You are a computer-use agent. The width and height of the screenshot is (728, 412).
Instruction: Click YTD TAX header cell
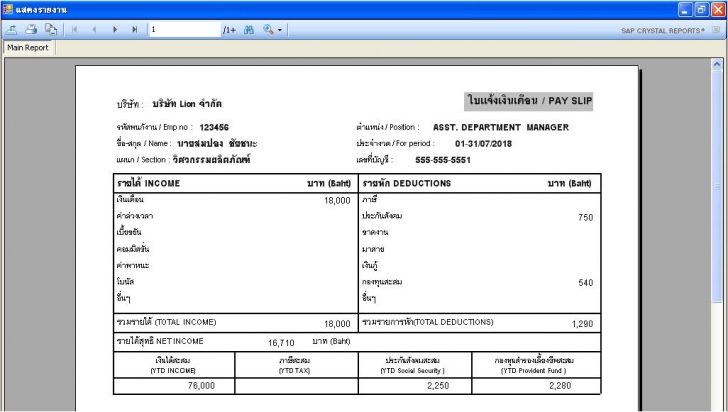click(296, 365)
